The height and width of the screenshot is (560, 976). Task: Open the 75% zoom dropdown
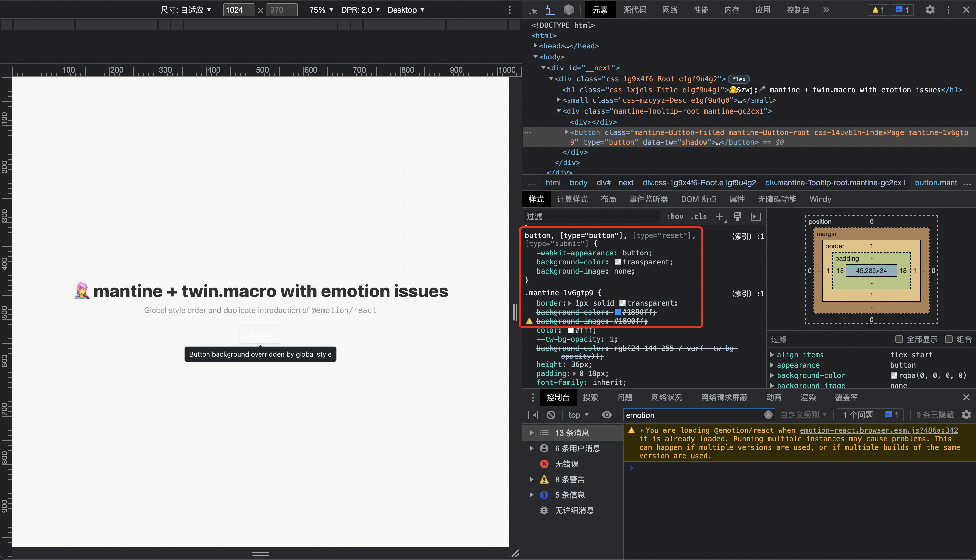click(321, 10)
